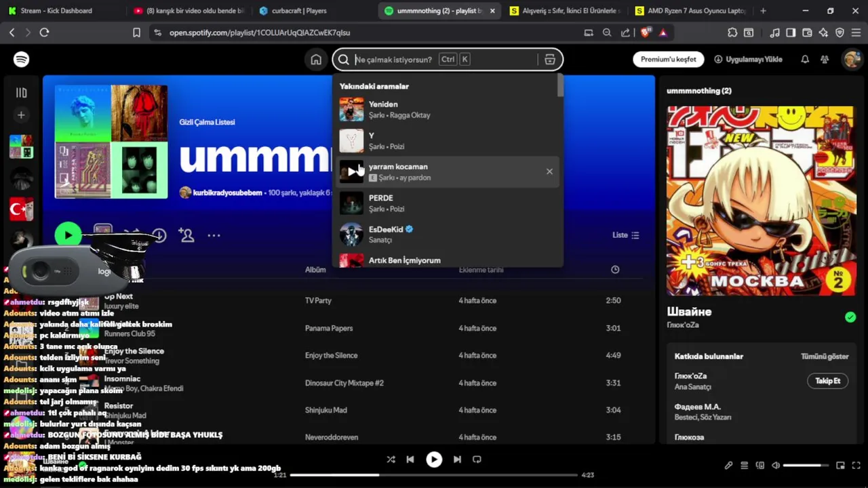Click the plus create playlist button in sidebar
Viewport: 868px width, 488px height.
pyautogui.click(x=21, y=115)
